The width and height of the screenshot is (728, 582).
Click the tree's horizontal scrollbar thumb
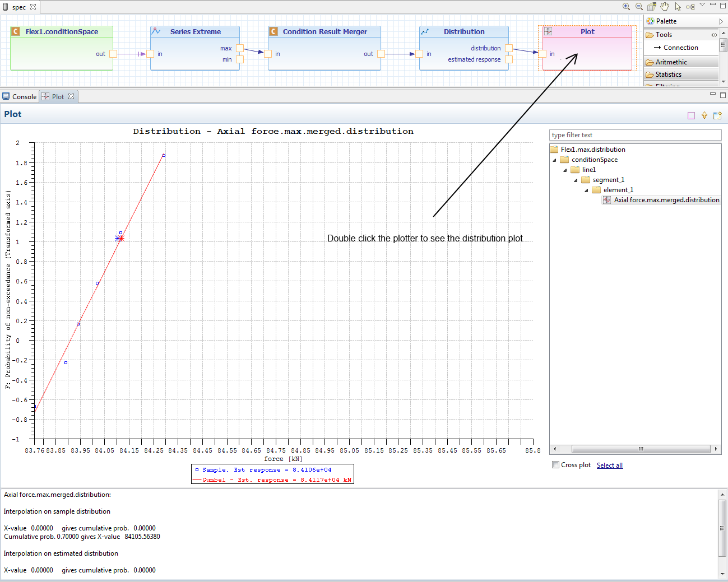click(x=641, y=449)
